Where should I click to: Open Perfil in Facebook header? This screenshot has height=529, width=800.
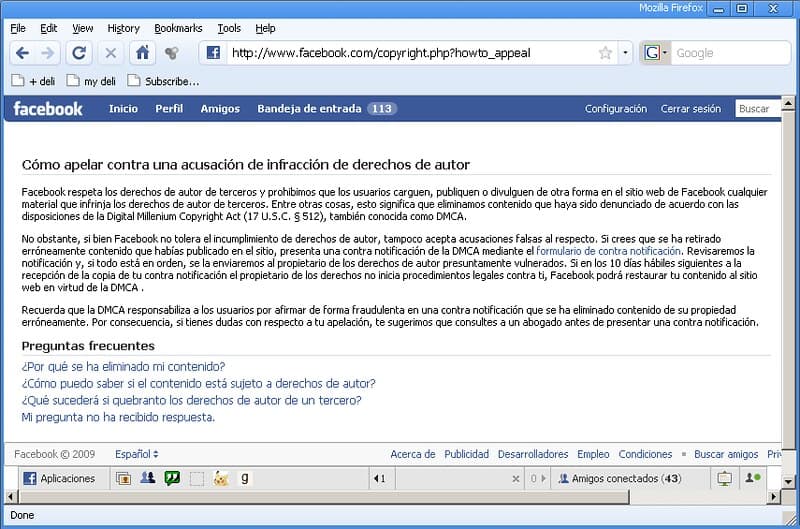169,109
